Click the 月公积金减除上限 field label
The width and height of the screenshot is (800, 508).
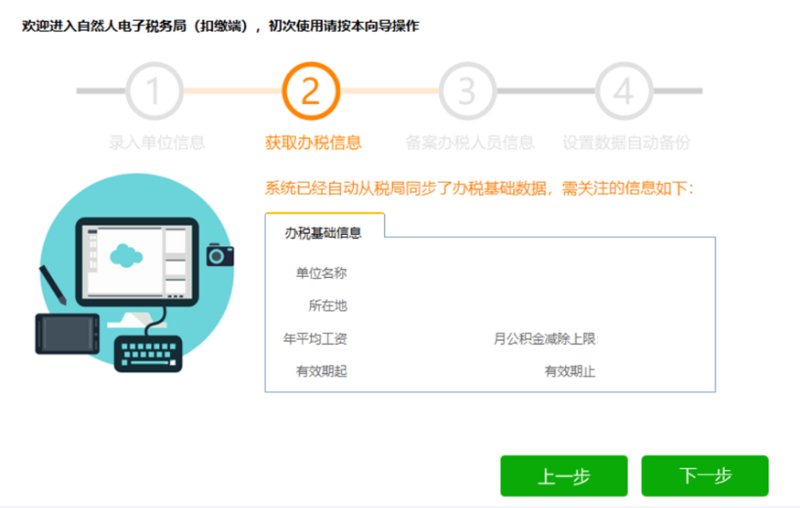(544, 339)
